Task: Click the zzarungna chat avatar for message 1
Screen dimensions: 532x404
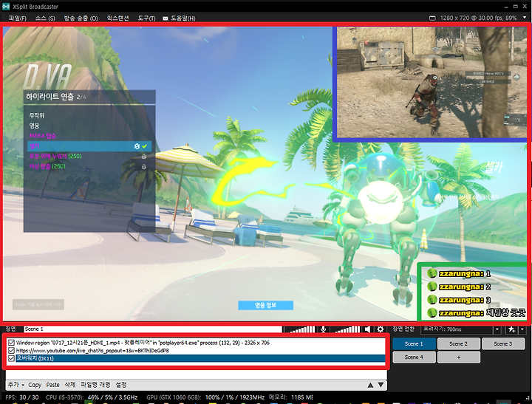Action: click(432, 273)
